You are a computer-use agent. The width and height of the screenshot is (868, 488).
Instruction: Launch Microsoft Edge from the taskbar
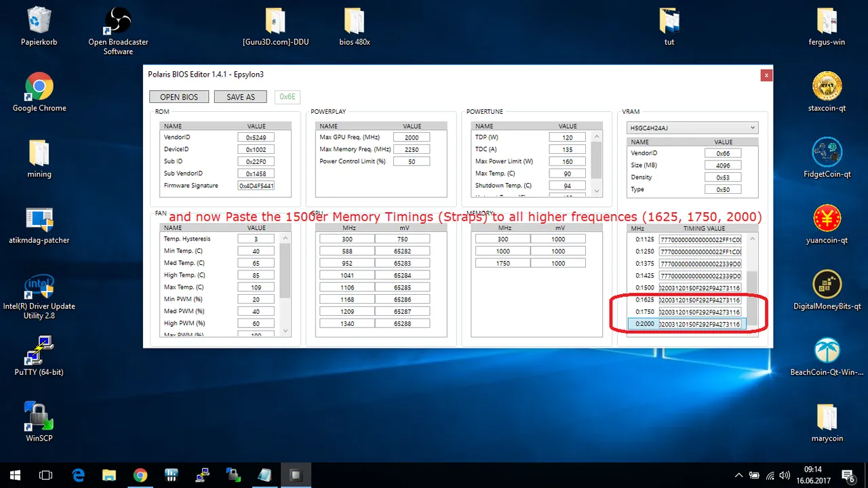(79, 475)
